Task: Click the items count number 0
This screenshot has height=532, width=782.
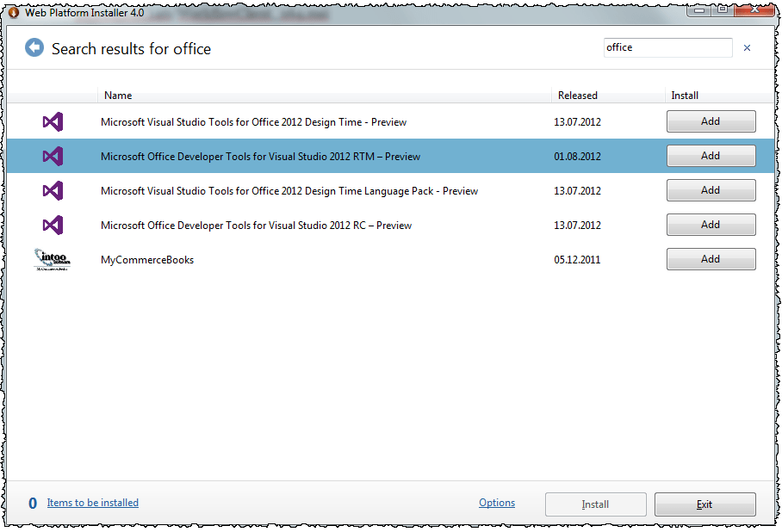Action: point(33,503)
